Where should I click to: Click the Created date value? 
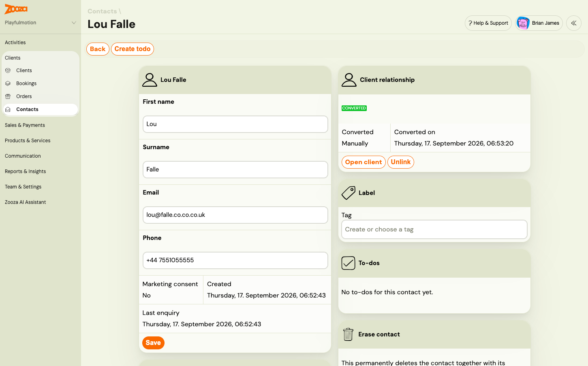tap(266, 295)
